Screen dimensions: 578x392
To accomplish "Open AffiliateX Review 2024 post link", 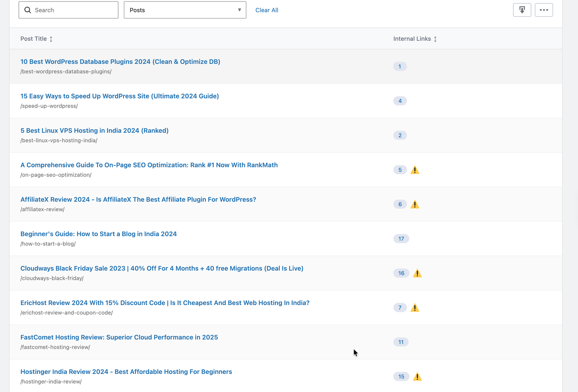I will coord(138,200).
